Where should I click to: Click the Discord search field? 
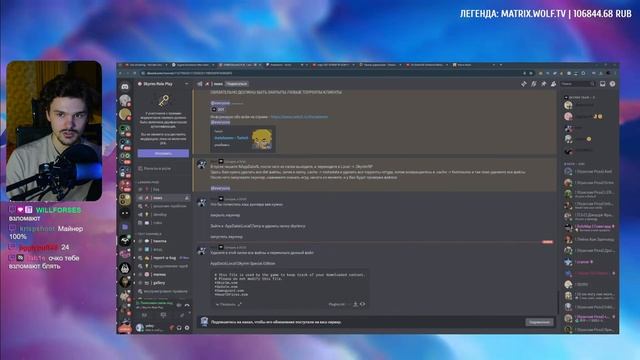(578, 84)
